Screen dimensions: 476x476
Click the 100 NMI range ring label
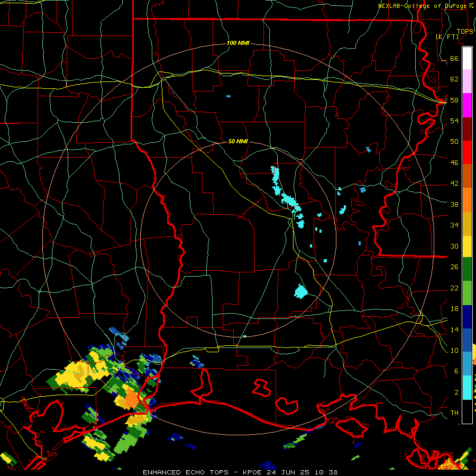tap(238, 43)
